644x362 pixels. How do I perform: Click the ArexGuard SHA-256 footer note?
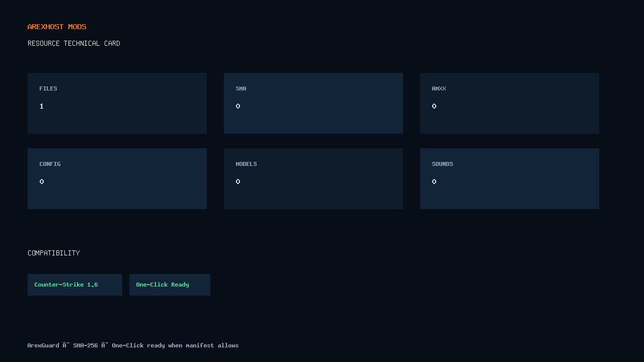(x=133, y=345)
